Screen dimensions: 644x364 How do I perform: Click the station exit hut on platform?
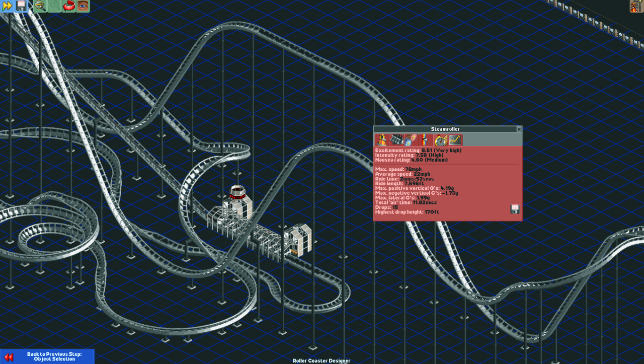pyautogui.click(x=299, y=240)
